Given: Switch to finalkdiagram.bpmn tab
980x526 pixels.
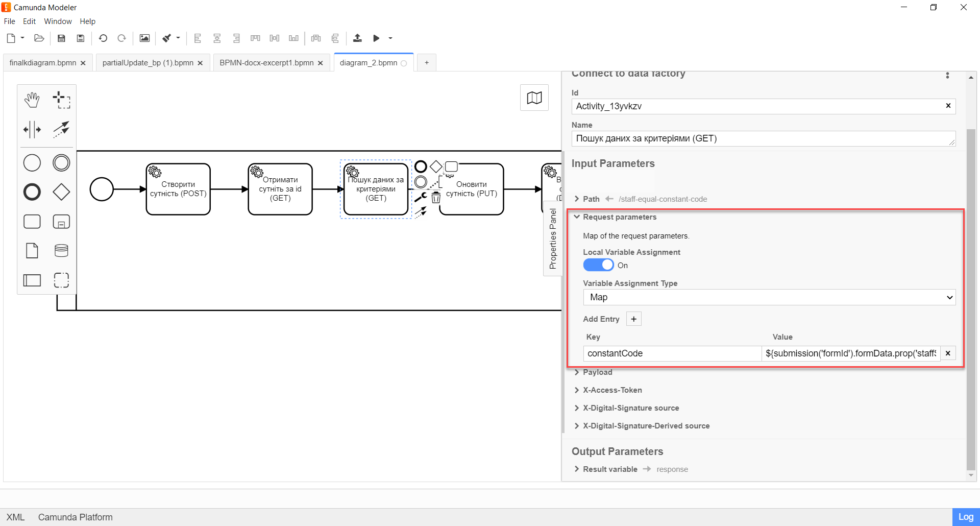Looking at the screenshot, I should coord(43,63).
